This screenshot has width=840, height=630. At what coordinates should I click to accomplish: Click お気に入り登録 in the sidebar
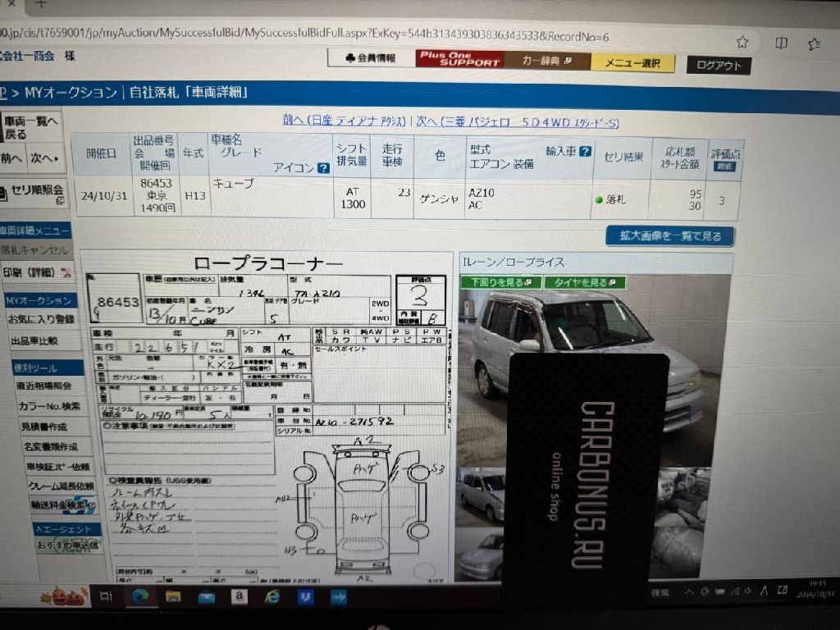(x=41, y=319)
